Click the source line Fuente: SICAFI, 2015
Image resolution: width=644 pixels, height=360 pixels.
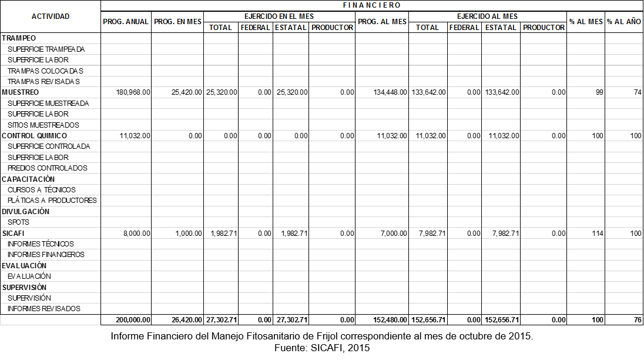tap(322, 348)
